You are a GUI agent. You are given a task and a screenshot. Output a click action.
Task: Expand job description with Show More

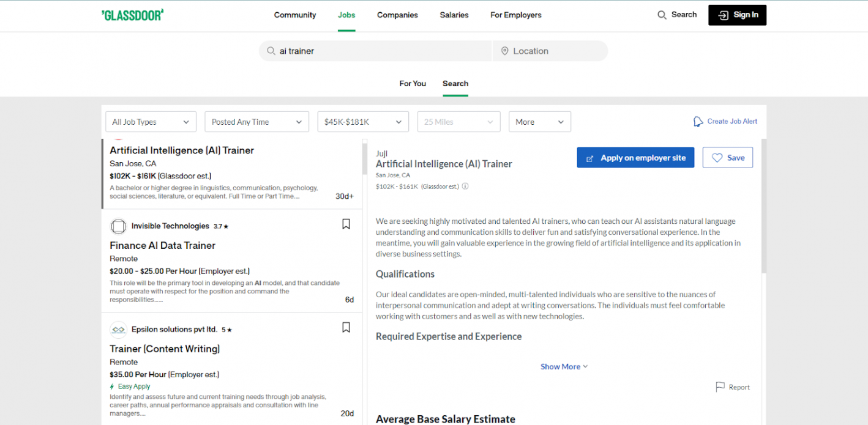coord(564,367)
